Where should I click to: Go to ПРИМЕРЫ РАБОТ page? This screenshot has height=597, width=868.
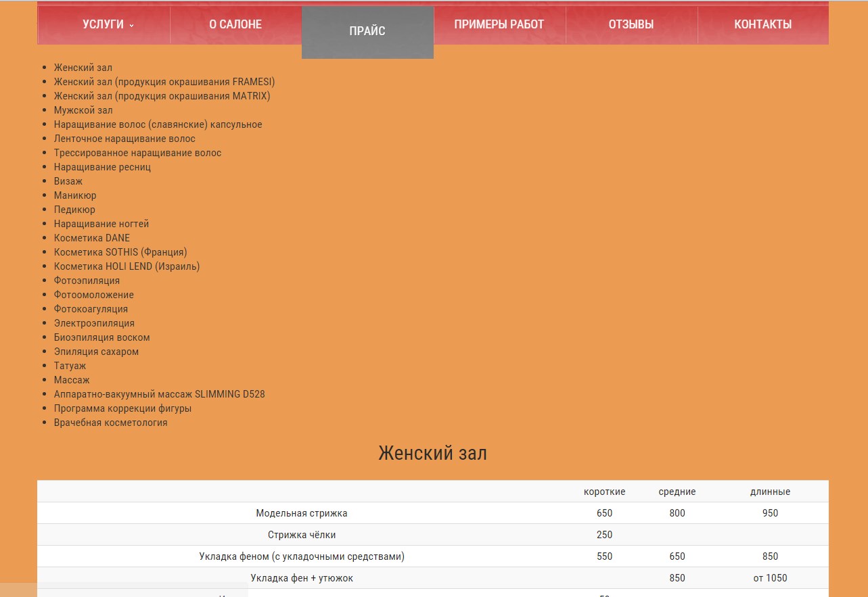click(x=499, y=24)
